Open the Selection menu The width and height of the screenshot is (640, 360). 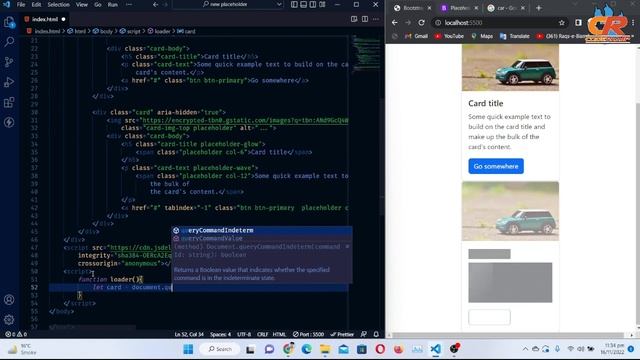coord(58,4)
